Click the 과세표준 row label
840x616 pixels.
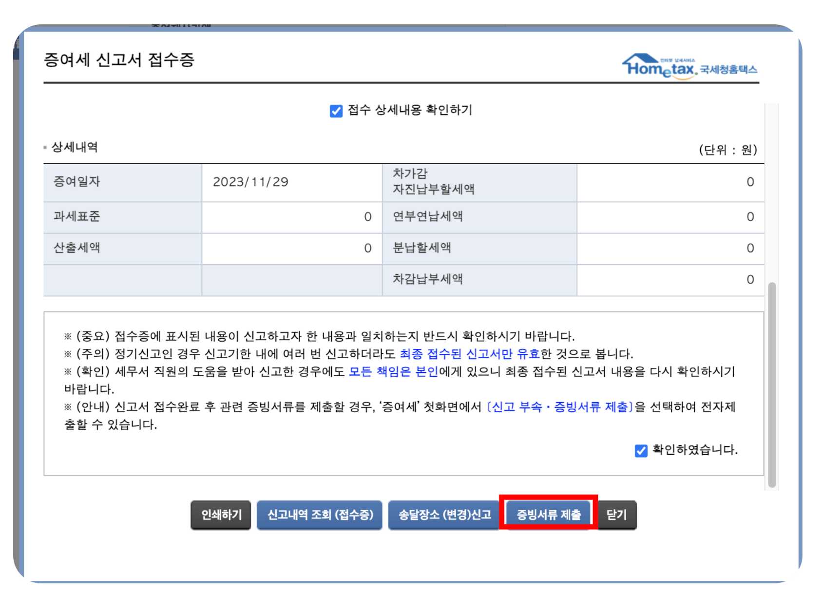77,216
